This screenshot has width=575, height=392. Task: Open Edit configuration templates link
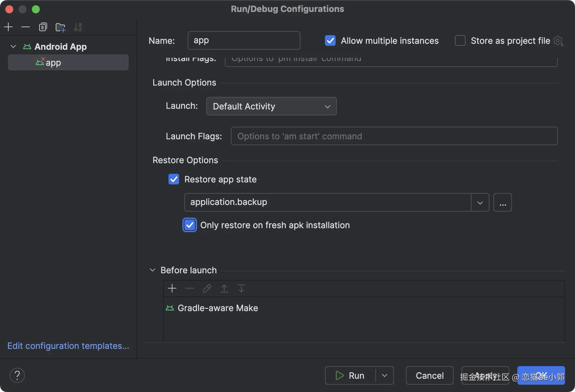tap(68, 346)
